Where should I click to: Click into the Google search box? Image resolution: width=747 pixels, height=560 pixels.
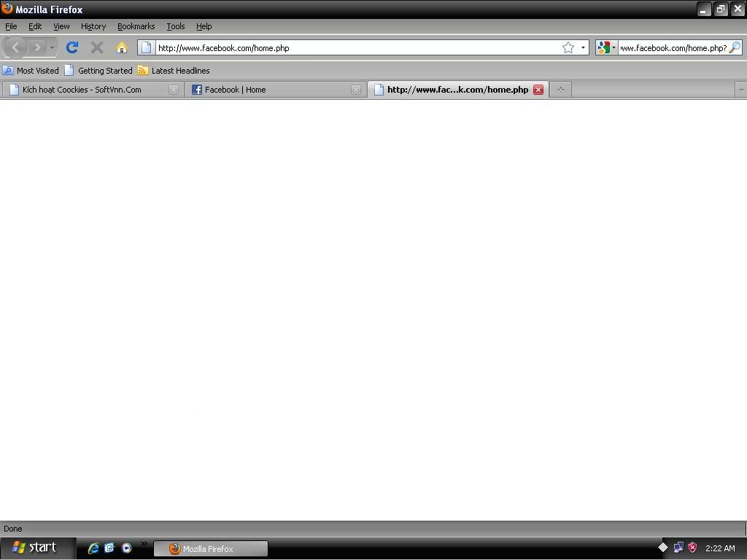point(673,47)
